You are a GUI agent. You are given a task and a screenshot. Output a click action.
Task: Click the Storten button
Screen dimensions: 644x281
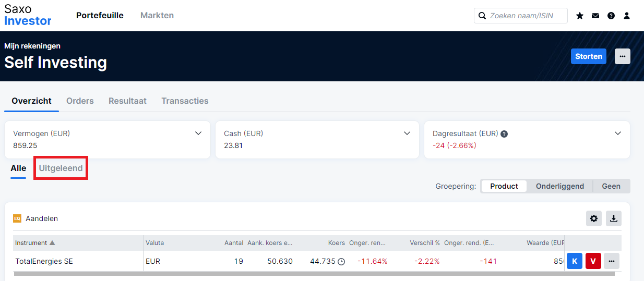coord(588,56)
